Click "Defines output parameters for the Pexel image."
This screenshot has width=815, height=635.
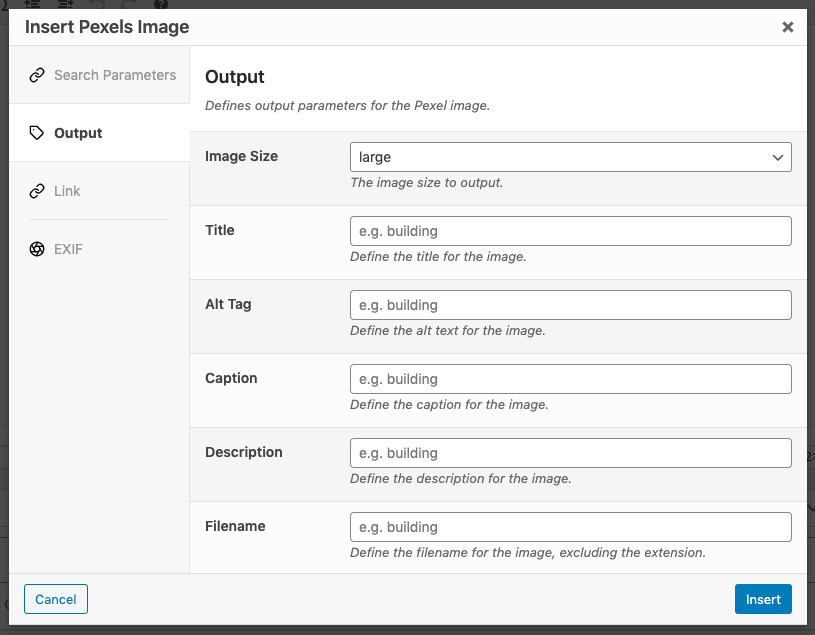point(347,105)
